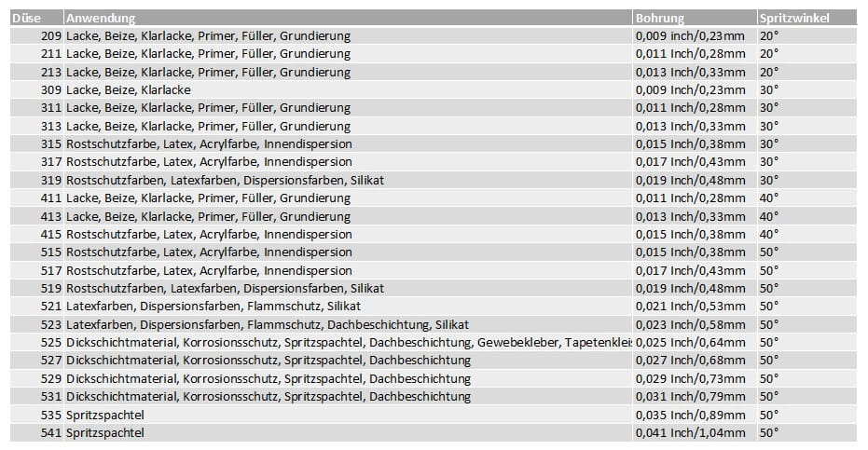
Task: Click the 0,041 Inch/1,04mm bore cell
Action: [x=689, y=432]
